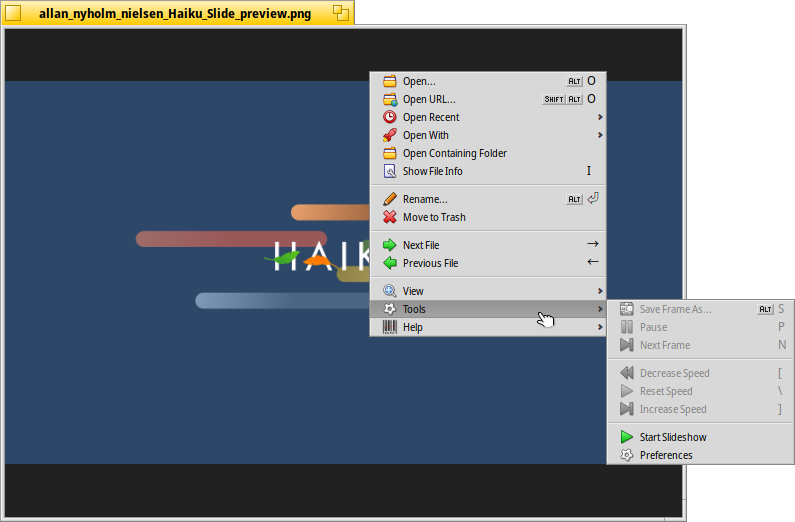The width and height of the screenshot is (795, 522).
Task: Click the Pause entry in Tools submenu
Action: 700,327
